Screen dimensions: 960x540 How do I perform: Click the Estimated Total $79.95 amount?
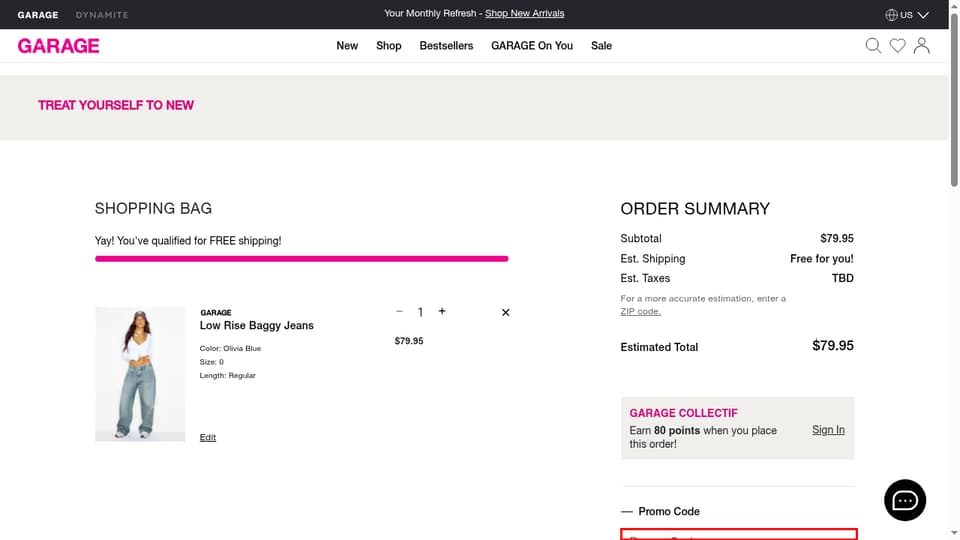pos(833,345)
